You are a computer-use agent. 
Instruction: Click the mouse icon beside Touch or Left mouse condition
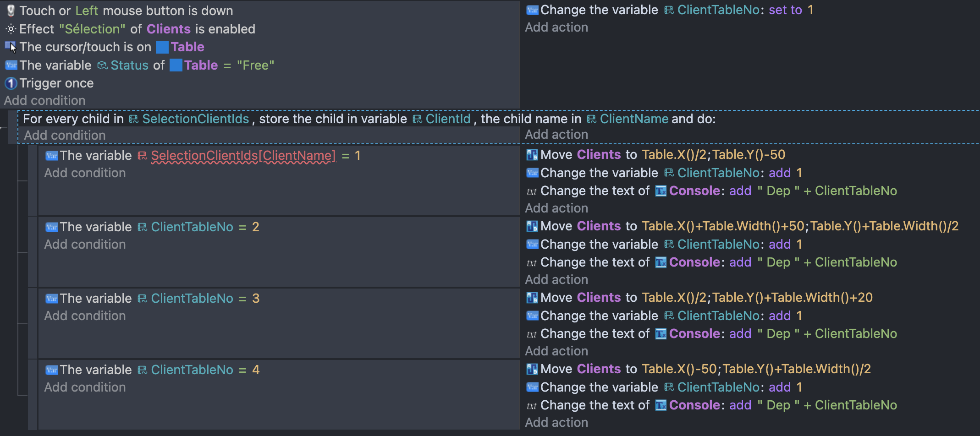click(x=11, y=11)
